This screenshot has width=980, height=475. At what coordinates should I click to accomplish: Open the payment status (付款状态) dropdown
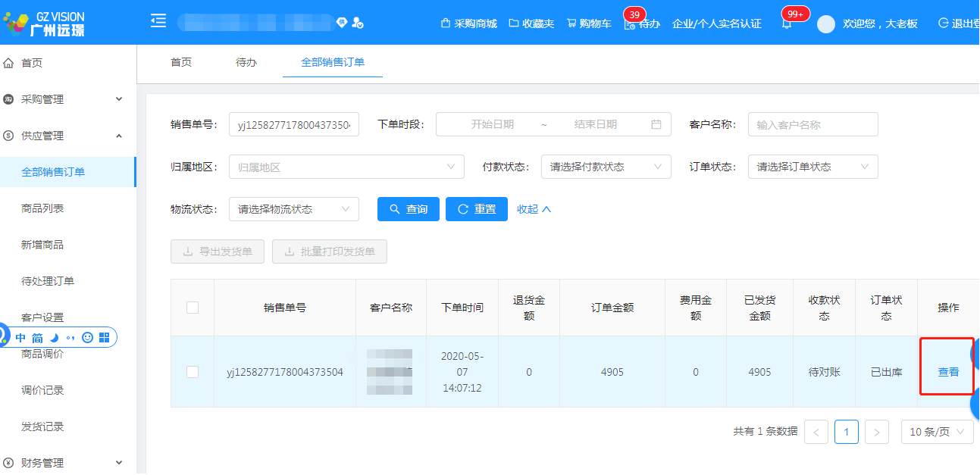pos(606,167)
